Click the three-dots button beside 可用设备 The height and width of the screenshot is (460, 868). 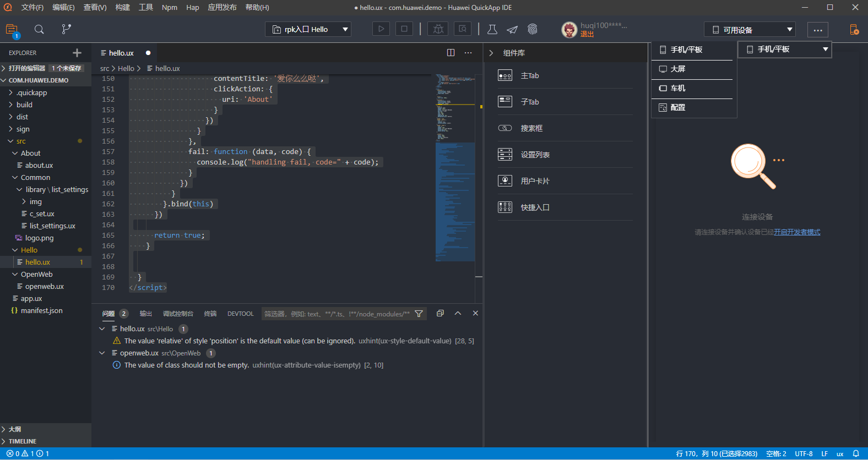click(818, 30)
